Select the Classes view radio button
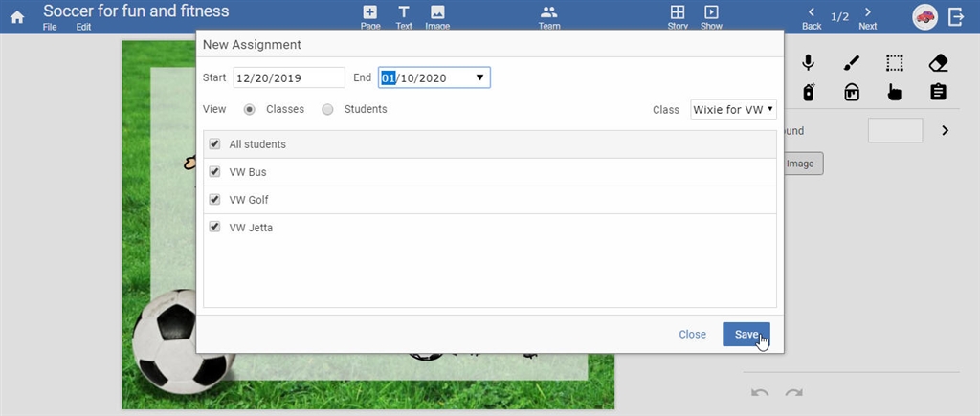This screenshot has height=416, width=980. point(250,109)
